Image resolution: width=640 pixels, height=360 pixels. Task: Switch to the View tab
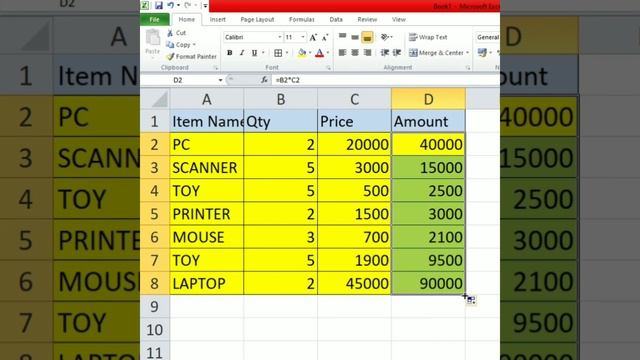click(x=399, y=20)
